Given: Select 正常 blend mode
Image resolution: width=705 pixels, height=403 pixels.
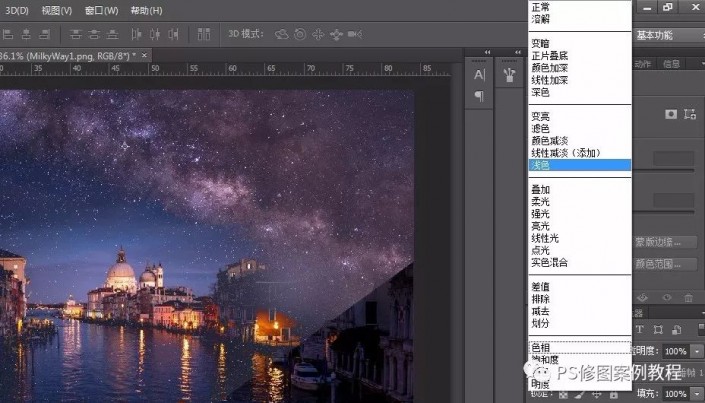Looking at the screenshot, I should click(x=580, y=7).
